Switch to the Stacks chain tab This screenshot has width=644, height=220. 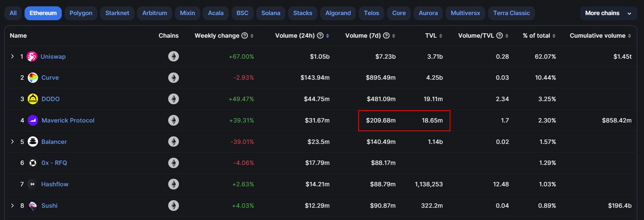coord(303,13)
